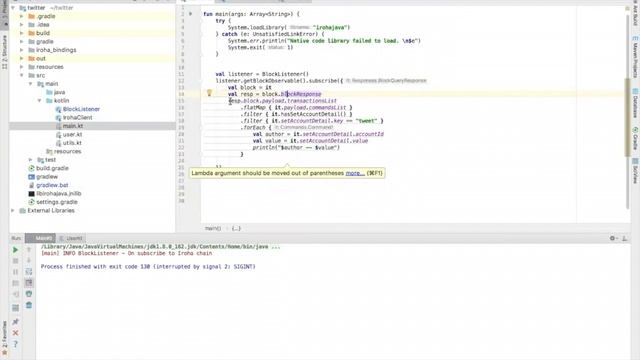This screenshot has width=640, height=360.
Task: Open the Maven Projects tool window
Action: (635, 57)
